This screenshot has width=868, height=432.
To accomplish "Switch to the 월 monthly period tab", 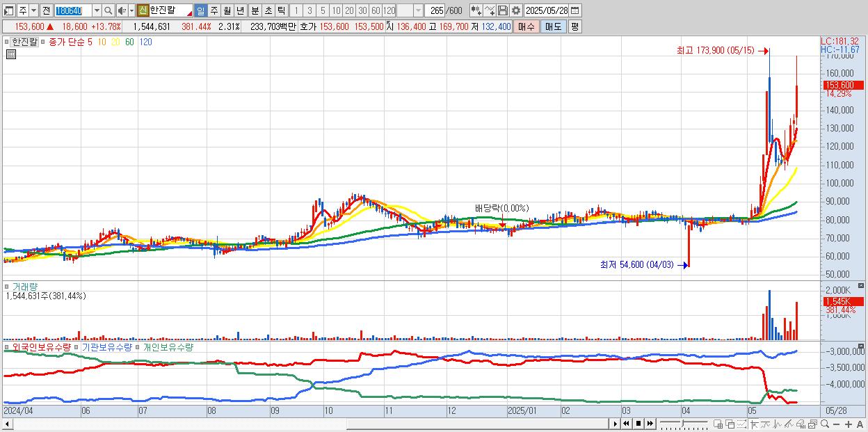I will pos(227,10).
